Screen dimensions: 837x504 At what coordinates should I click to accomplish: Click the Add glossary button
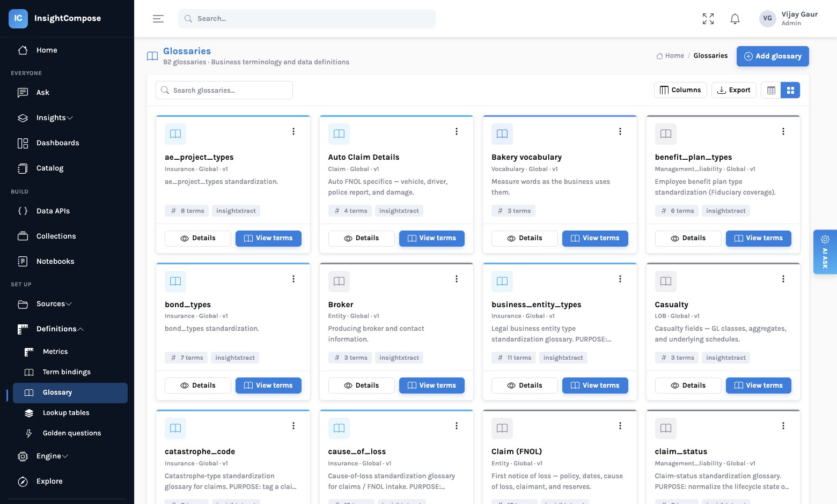click(x=773, y=56)
